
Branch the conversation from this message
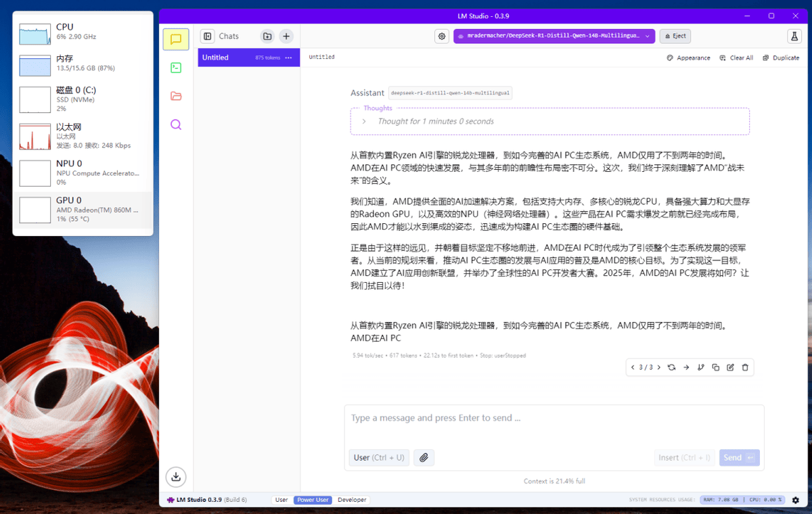(x=701, y=367)
